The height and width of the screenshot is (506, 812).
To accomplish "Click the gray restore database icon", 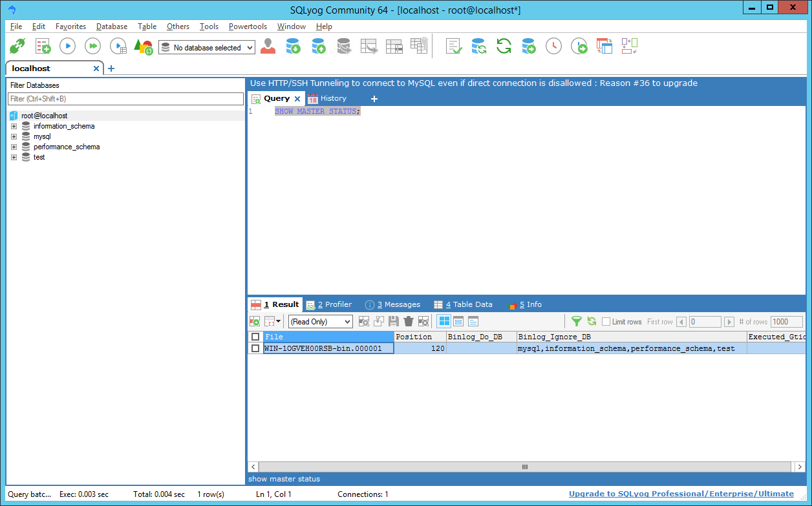I will point(343,47).
